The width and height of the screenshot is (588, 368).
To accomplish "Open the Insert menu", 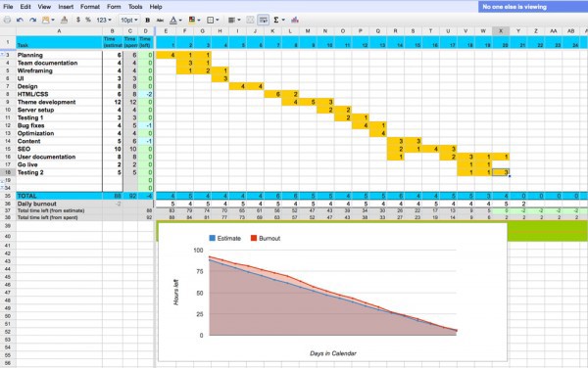I will 66,7.
